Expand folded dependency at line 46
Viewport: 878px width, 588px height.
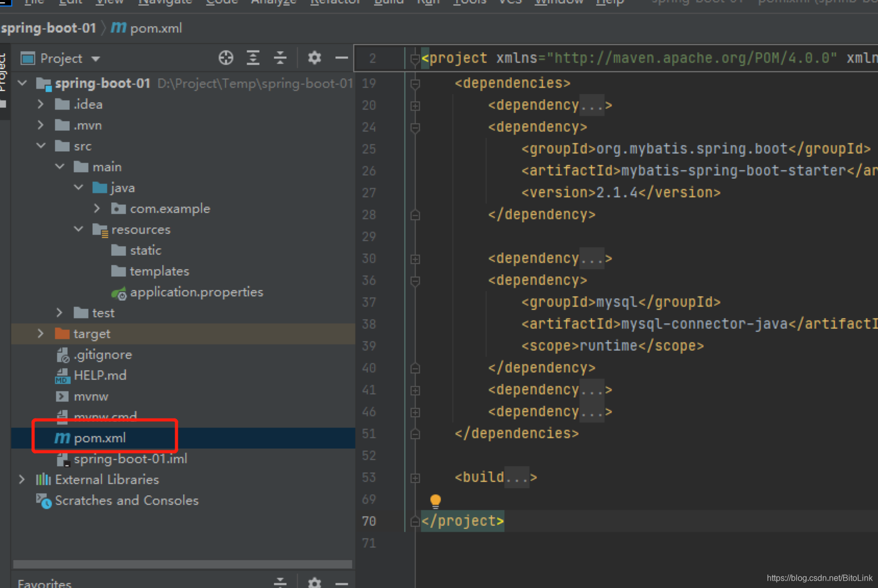coord(415,412)
